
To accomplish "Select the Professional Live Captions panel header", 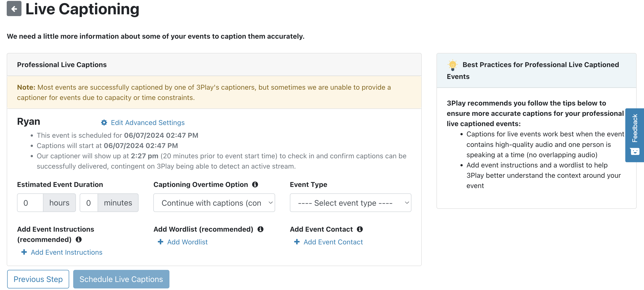I will click(x=62, y=64).
